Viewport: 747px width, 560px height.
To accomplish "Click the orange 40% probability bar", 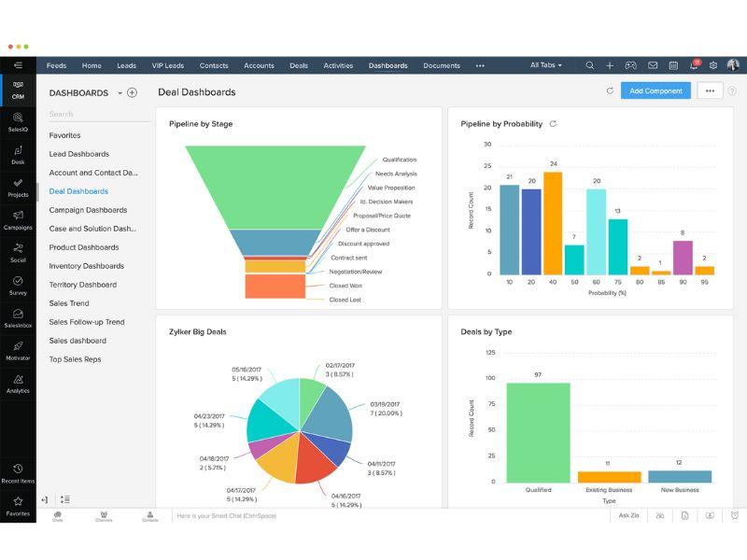I will (x=553, y=223).
